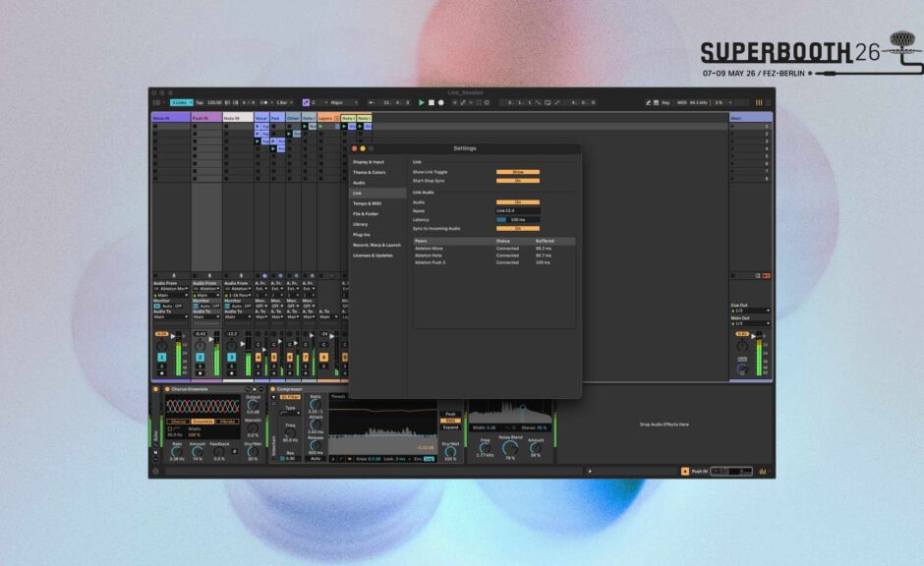Toggle Show Link Toggle setting
Viewport: 924px width, 566px height.
tap(517, 172)
